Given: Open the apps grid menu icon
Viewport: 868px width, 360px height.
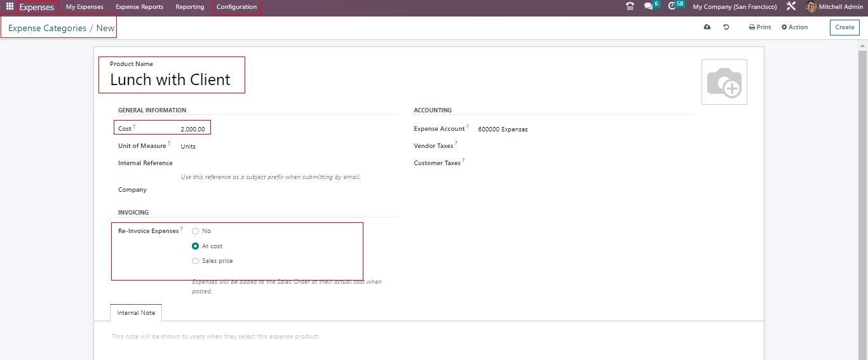Looking at the screenshot, I should pyautogui.click(x=10, y=7).
